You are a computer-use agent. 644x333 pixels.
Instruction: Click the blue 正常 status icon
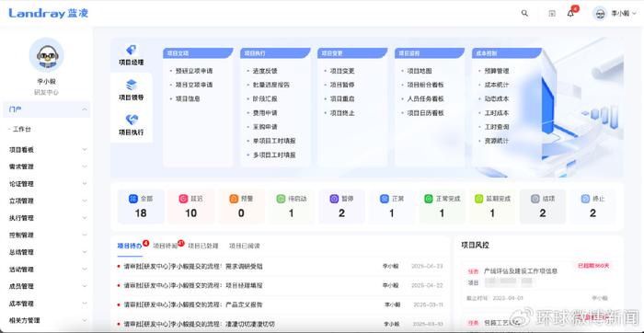pos(384,199)
